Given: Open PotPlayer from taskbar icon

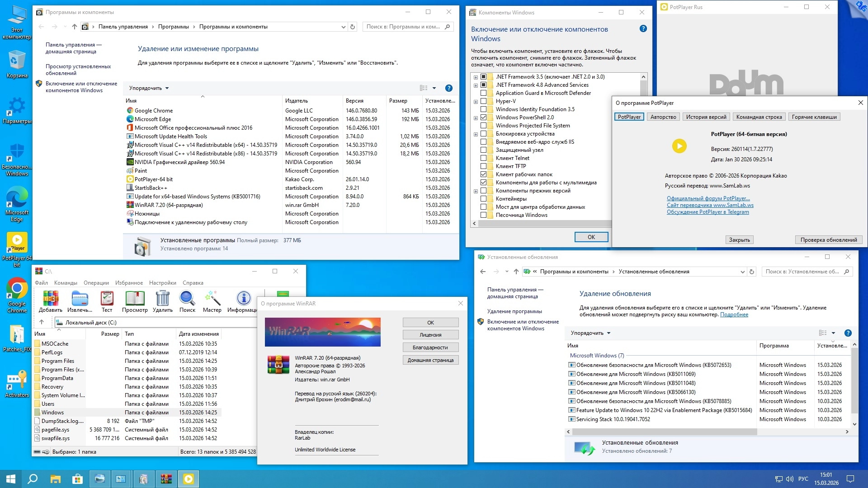Looking at the screenshot, I should 189,479.
